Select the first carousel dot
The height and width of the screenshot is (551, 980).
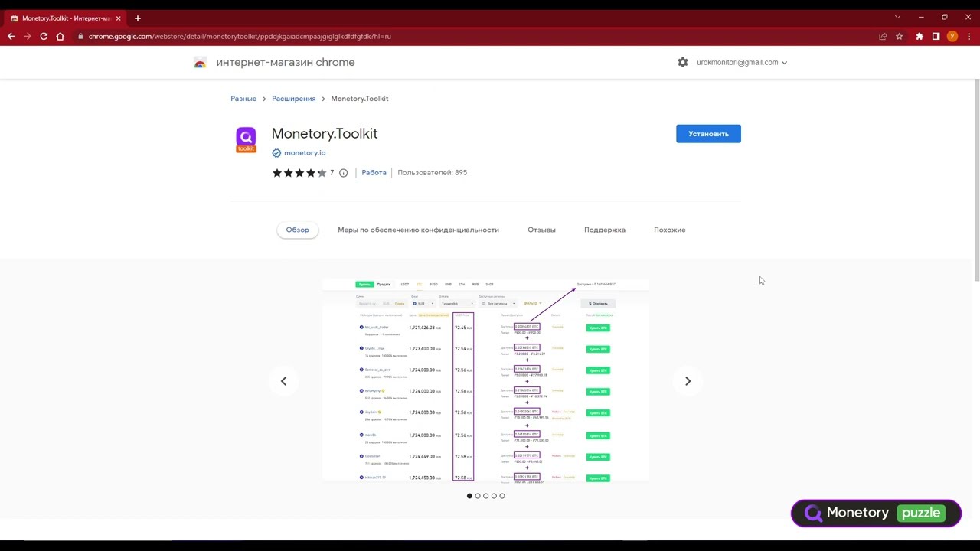[x=469, y=496]
